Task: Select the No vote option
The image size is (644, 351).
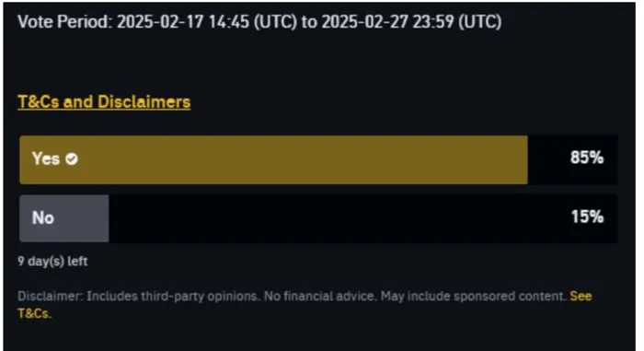Action: point(318,218)
